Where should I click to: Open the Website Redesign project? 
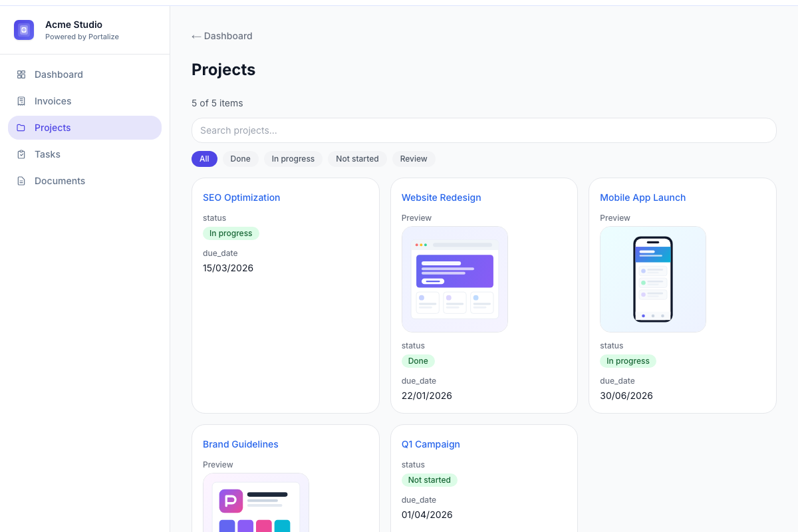coord(442,198)
